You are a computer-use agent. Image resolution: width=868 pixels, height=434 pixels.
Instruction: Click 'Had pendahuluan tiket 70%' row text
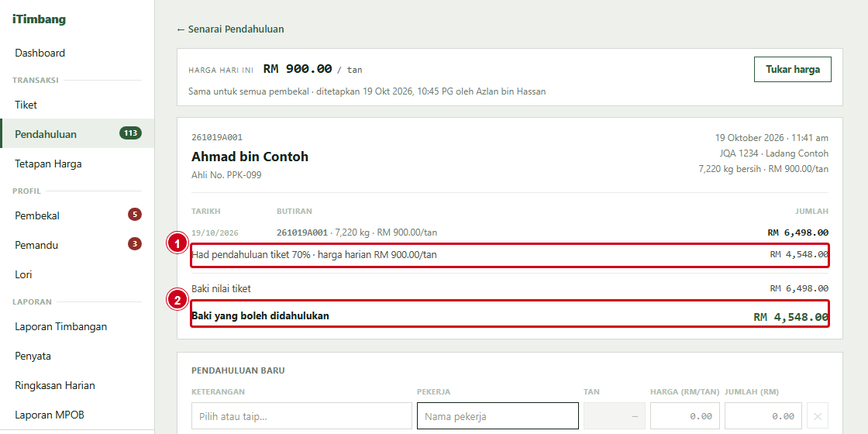tap(314, 255)
